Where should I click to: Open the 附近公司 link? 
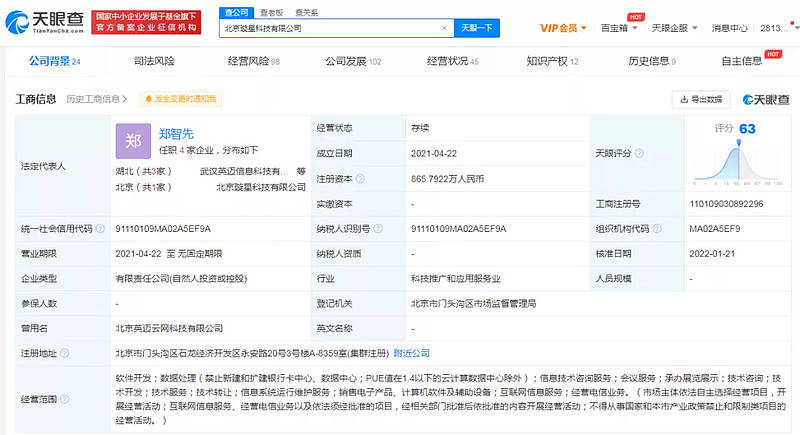pos(411,353)
